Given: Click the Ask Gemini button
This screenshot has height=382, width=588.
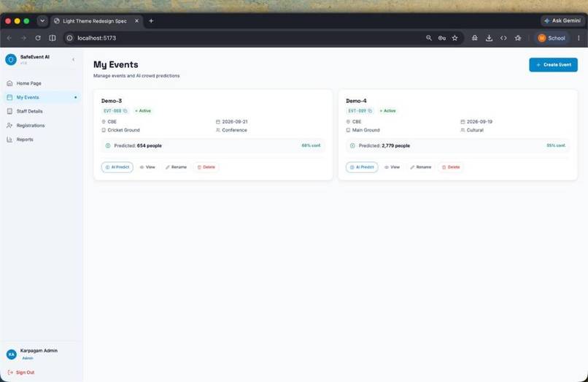Looking at the screenshot, I should [x=562, y=20].
